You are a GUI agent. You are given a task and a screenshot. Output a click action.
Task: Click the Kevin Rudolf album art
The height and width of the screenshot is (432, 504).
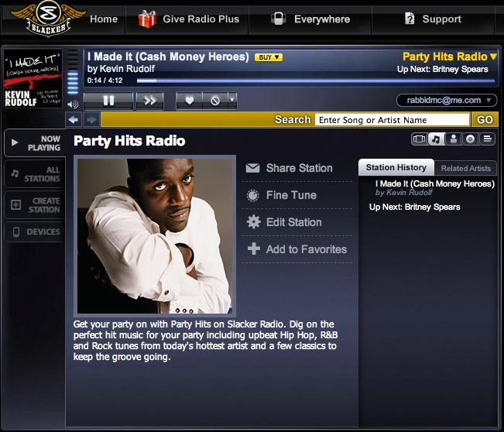coord(33,78)
